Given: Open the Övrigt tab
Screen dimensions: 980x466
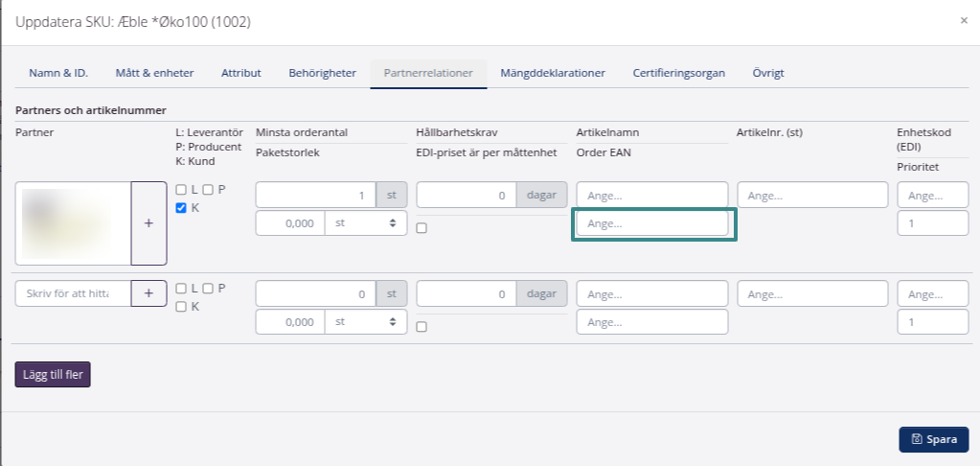Looking at the screenshot, I should click(769, 73).
